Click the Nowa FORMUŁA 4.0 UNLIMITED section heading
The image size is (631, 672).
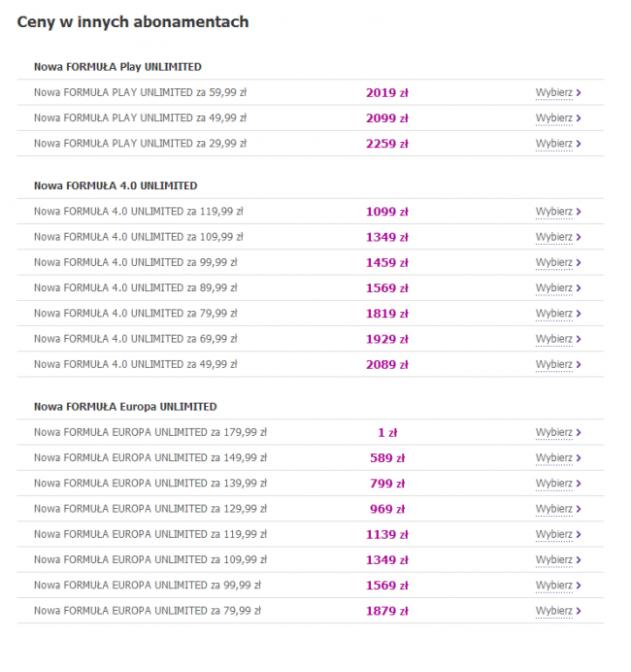(x=116, y=186)
